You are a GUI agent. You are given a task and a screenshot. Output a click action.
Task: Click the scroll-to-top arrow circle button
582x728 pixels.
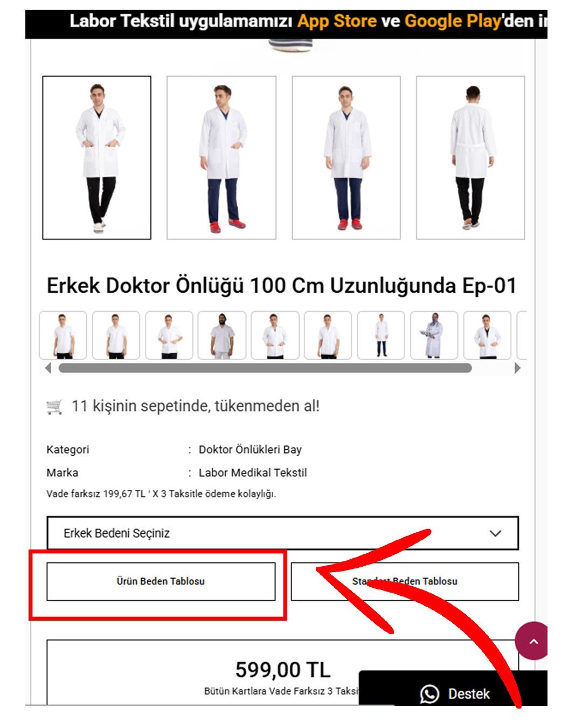(x=532, y=641)
